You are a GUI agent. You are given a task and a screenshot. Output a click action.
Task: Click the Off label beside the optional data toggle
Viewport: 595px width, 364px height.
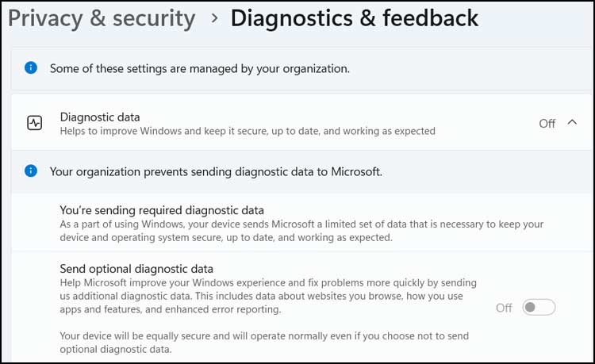[504, 308]
